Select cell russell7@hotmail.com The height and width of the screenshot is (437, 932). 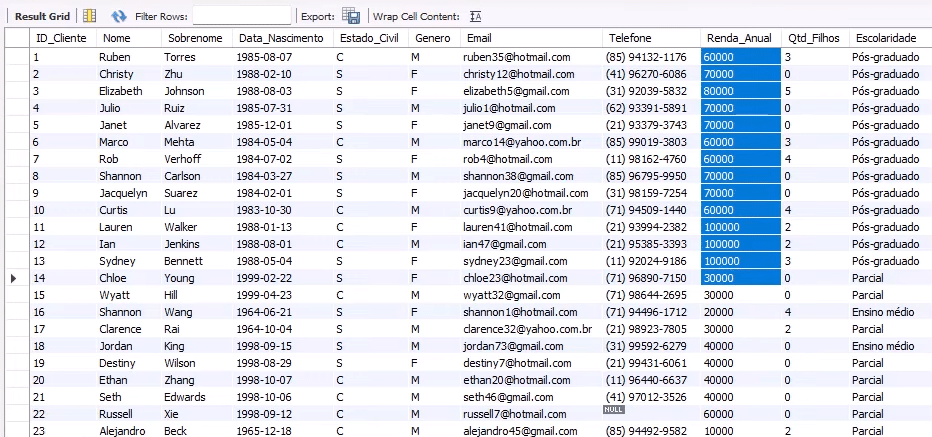click(515, 414)
